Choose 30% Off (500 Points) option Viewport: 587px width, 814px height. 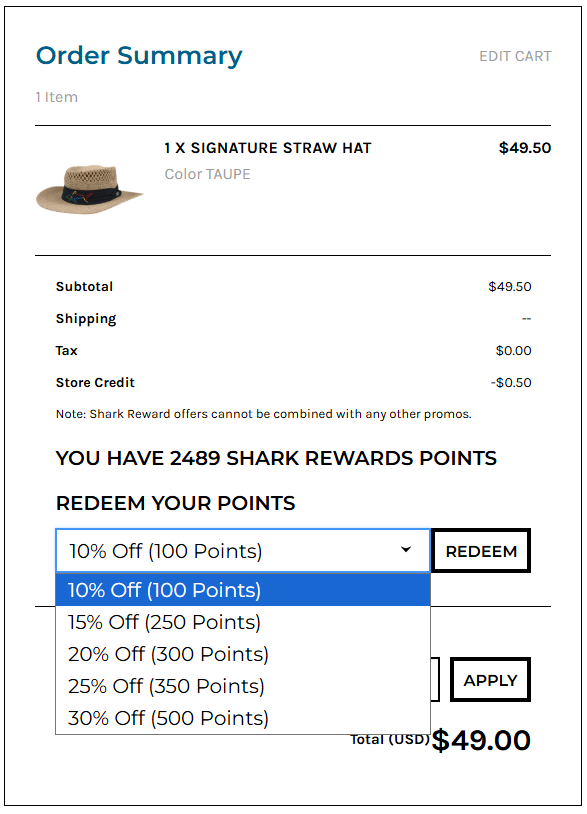[243, 718]
